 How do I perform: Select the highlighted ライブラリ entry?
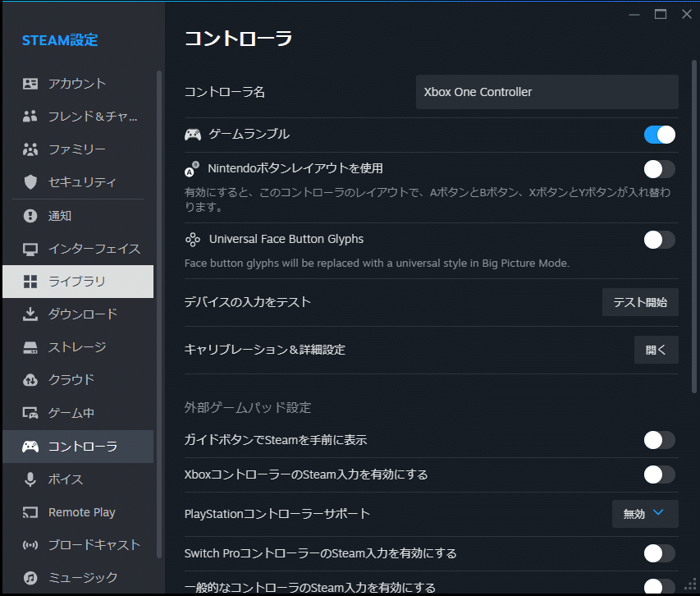78,282
